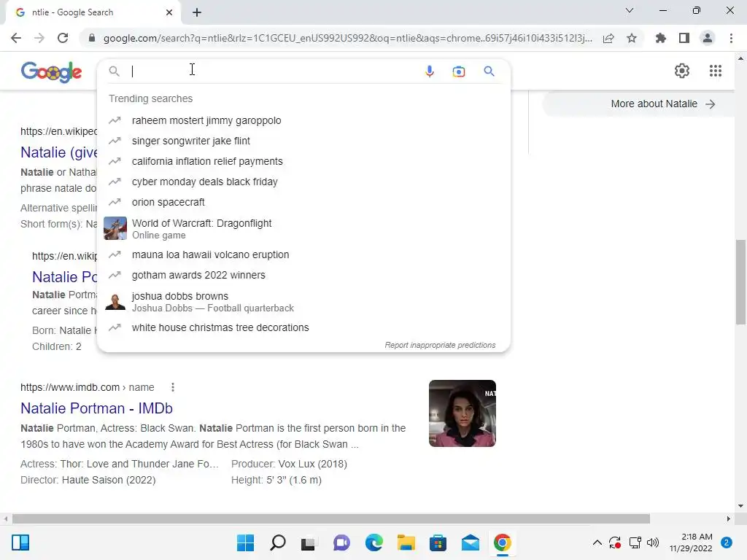
Task: Share this page icon in address bar
Action: tap(608, 38)
